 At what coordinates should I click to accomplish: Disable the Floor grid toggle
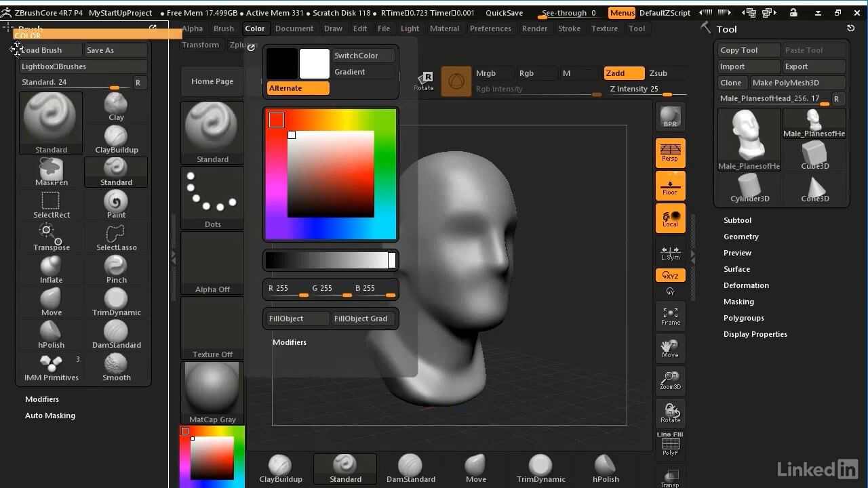670,186
